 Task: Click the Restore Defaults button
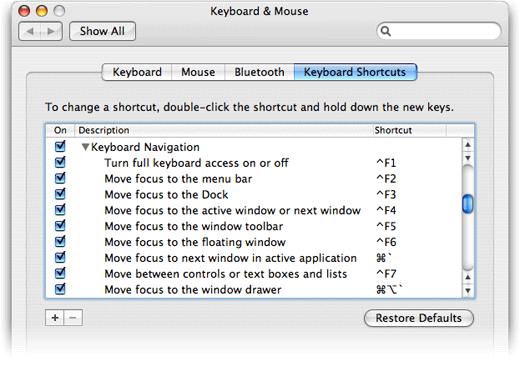419,318
